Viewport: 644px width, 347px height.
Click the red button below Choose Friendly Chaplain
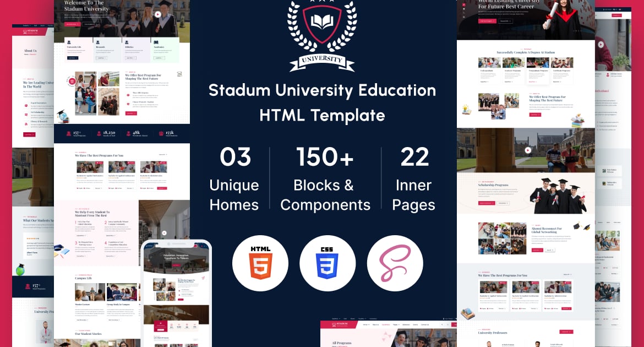click(131, 113)
